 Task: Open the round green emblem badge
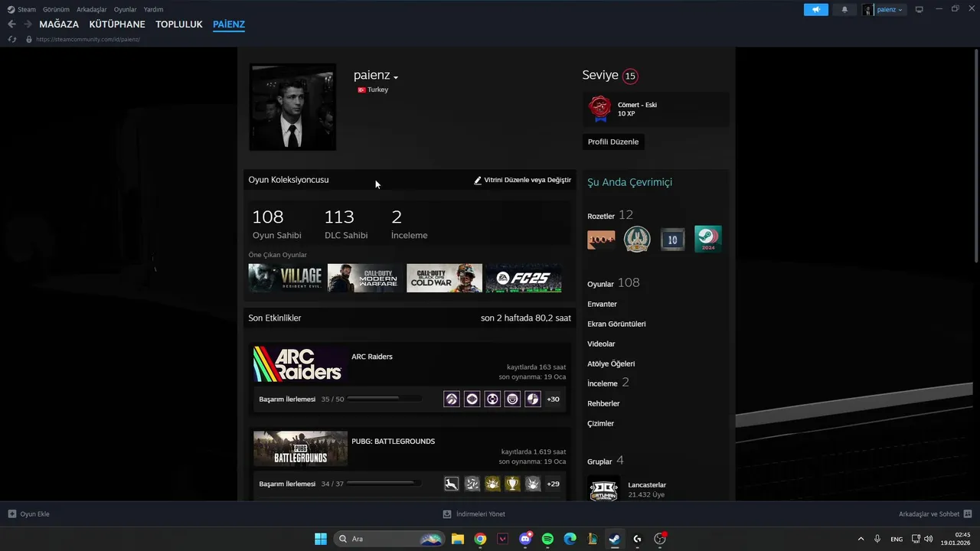(636, 240)
